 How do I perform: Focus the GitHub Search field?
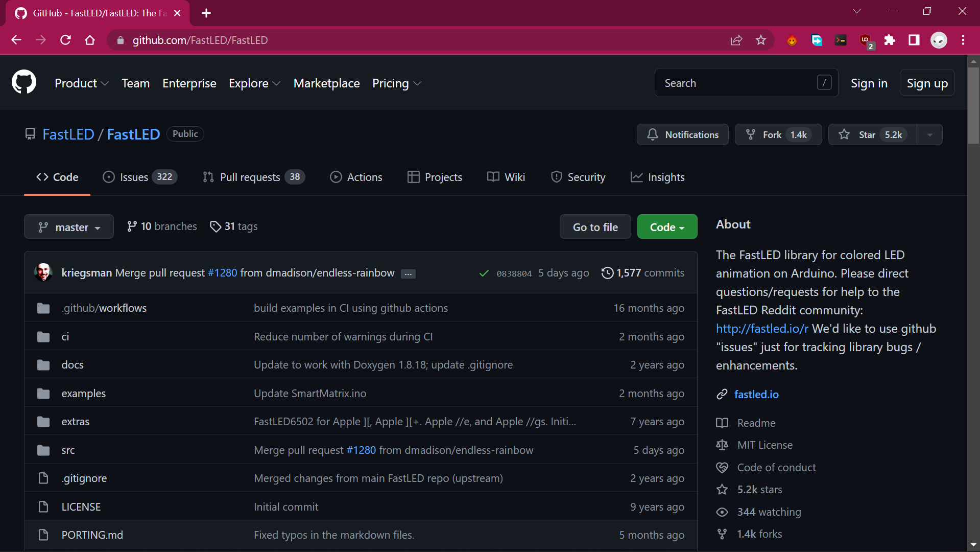coord(746,83)
